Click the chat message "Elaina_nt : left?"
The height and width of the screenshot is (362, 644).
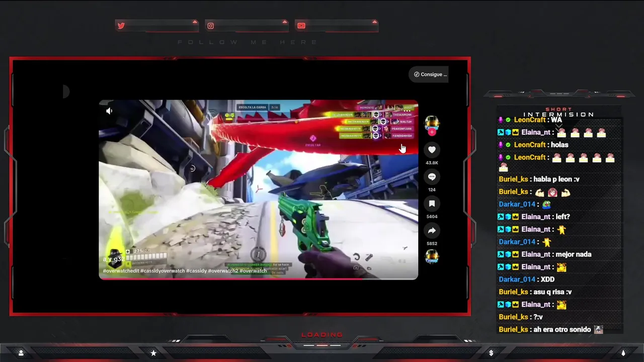point(534,217)
